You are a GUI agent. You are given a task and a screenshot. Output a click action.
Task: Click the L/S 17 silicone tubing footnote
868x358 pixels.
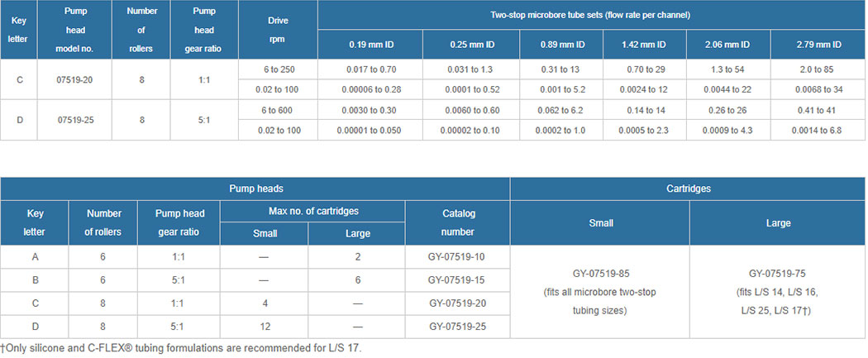181,346
